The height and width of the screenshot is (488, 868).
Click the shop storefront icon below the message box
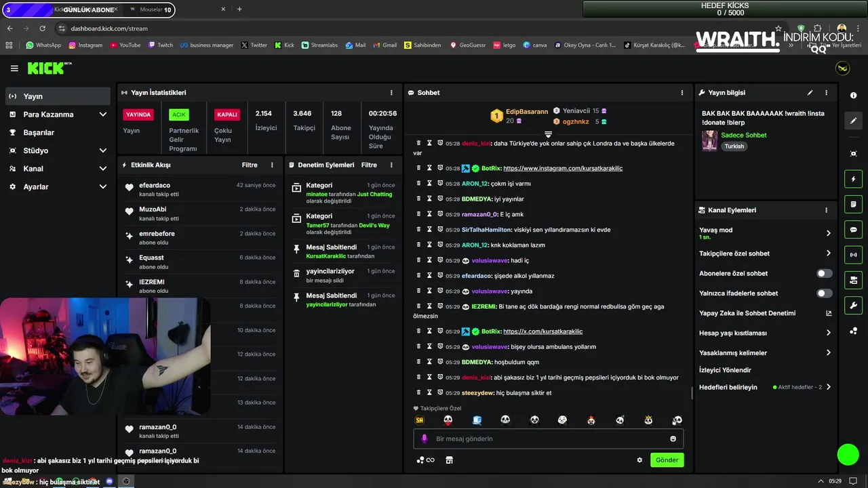tap(449, 460)
